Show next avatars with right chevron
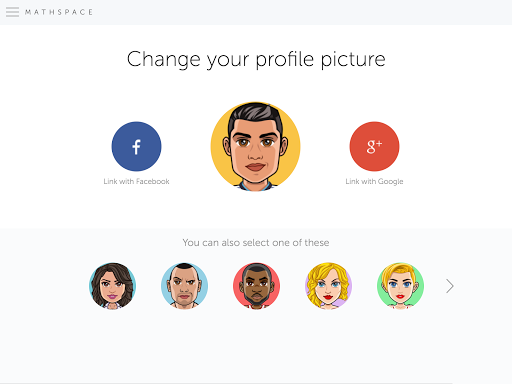Image resolution: width=512 pixels, height=384 pixels. coord(450,286)
